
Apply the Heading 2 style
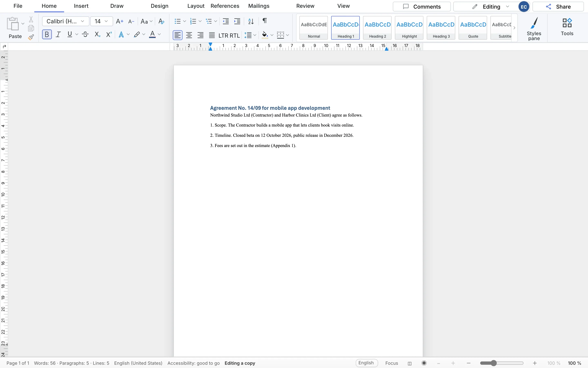[377, 28]
